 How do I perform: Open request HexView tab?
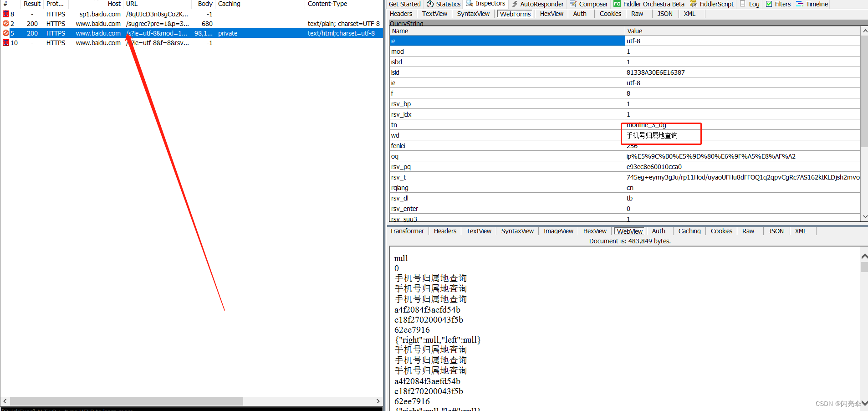(x=551, y=14)
